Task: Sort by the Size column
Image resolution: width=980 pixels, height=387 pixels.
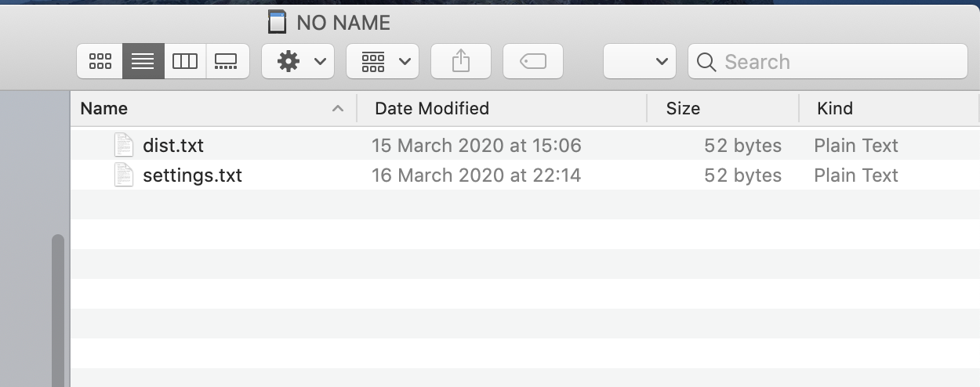Action: pos(683,109)
